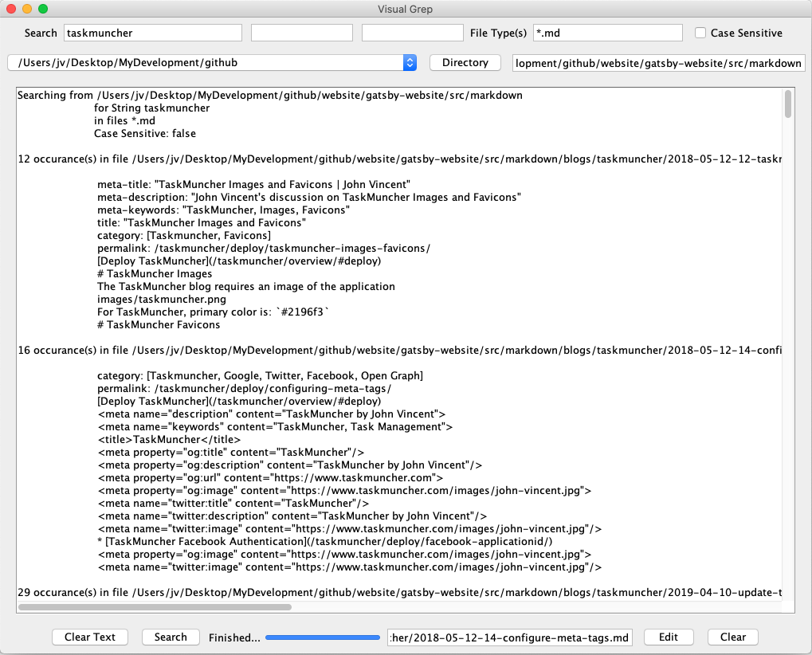Image resolution: width=812 pixels, height=655 pixels.
Task: Click the Clear button next to Edit
Action: [733, 637]
